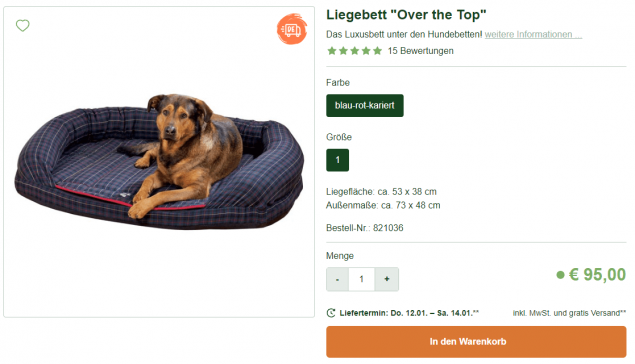Screen dimensions: 635x364
Task: Open the 15 Bewertungen reviews
Action: 420,51
